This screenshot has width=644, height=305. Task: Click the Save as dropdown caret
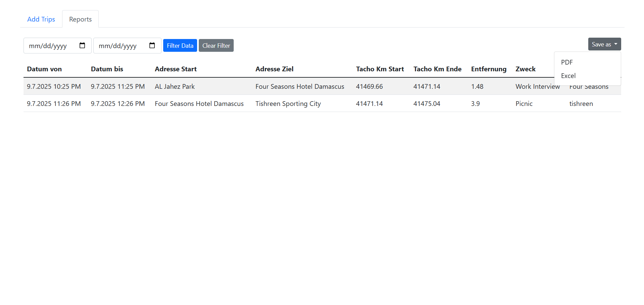click(x=616, y=44)
